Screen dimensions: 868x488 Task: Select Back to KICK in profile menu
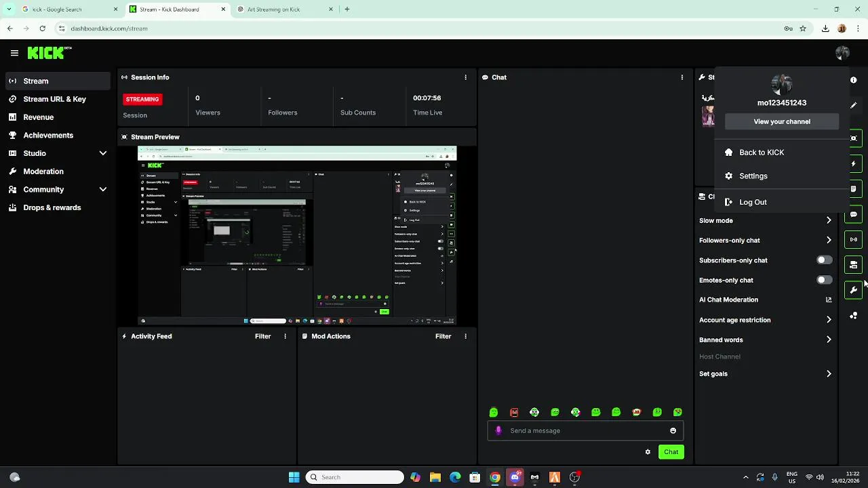[781, 152]
